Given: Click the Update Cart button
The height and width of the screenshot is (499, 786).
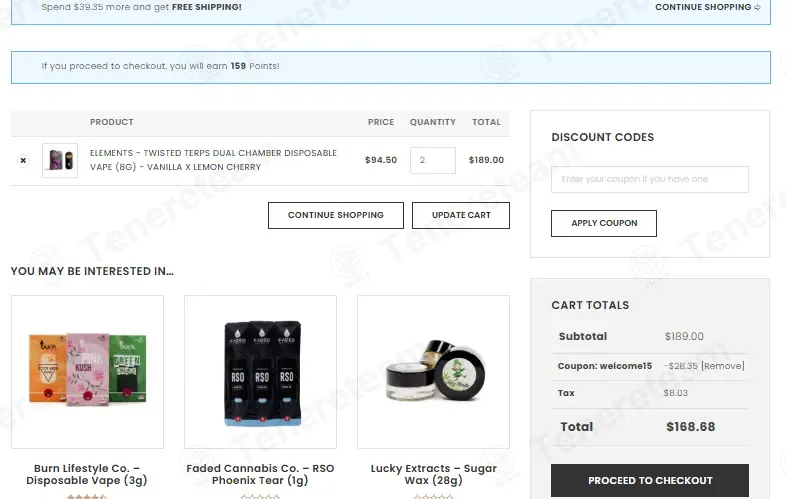Looking at the screenshot, I should [461, 215].
